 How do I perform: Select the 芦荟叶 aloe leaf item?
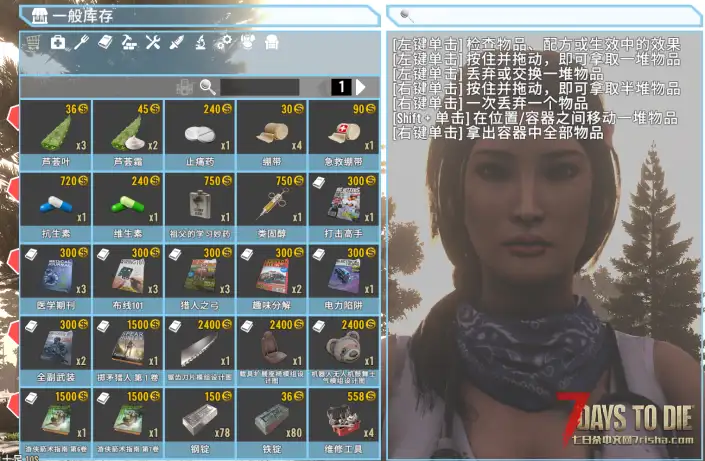[56, 135]
